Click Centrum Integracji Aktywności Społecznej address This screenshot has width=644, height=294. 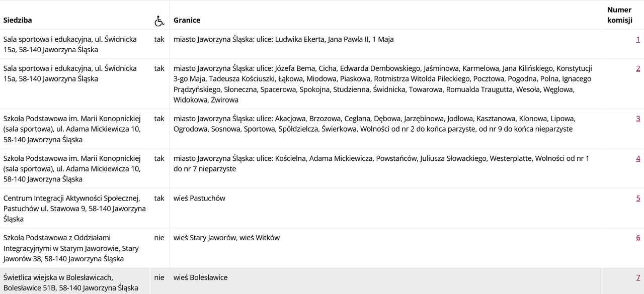pyautogui.click(x=74, y=208)
